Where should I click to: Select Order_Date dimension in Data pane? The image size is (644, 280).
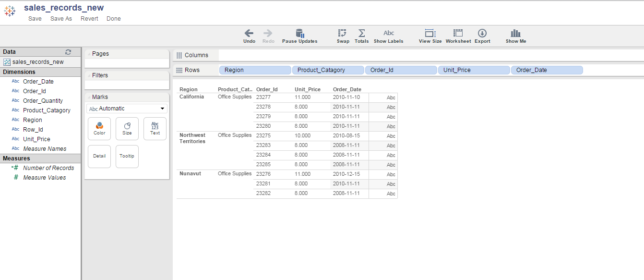[38, 82]
